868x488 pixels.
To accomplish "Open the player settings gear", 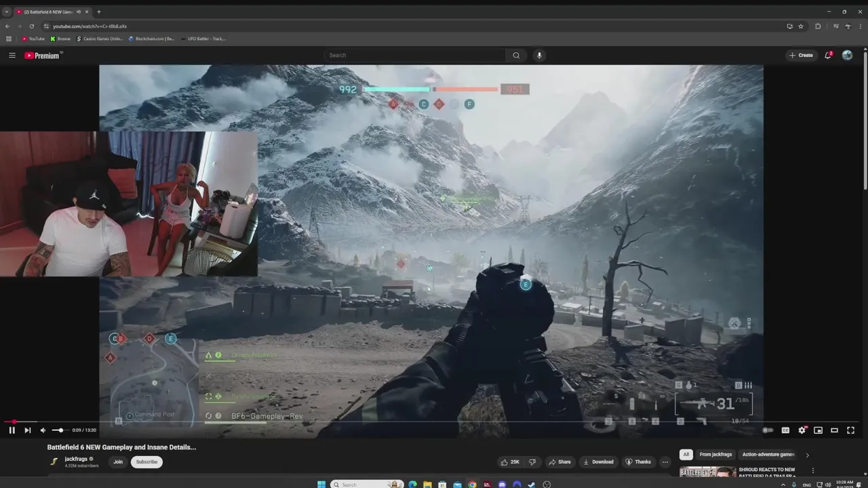I will (802, 430).
